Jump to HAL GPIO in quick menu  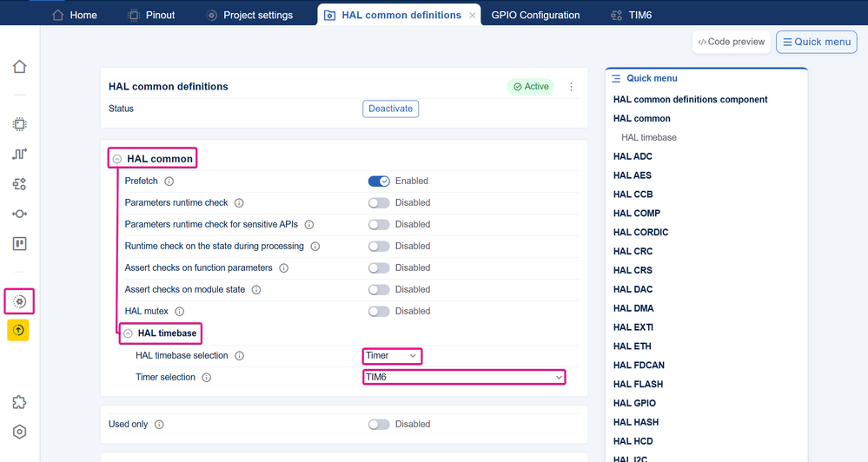[x=634, y=403]
